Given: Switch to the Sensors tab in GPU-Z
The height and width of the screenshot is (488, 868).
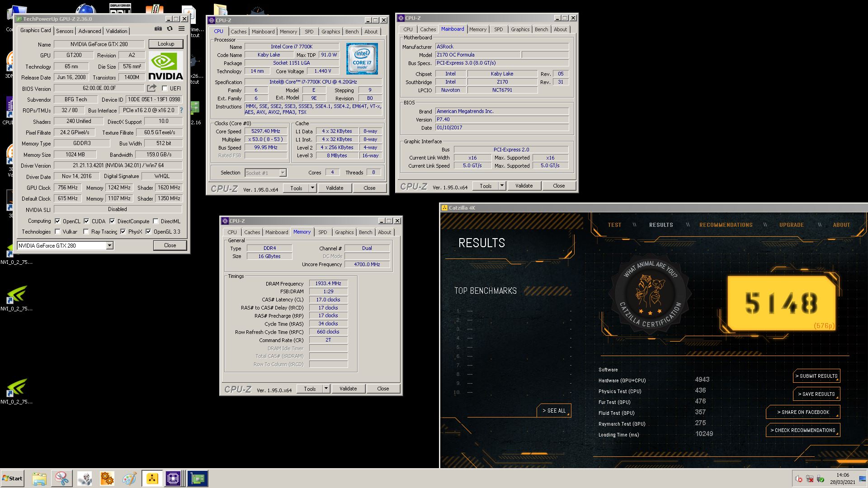Looking at the screenshot, I should [65, 31].
